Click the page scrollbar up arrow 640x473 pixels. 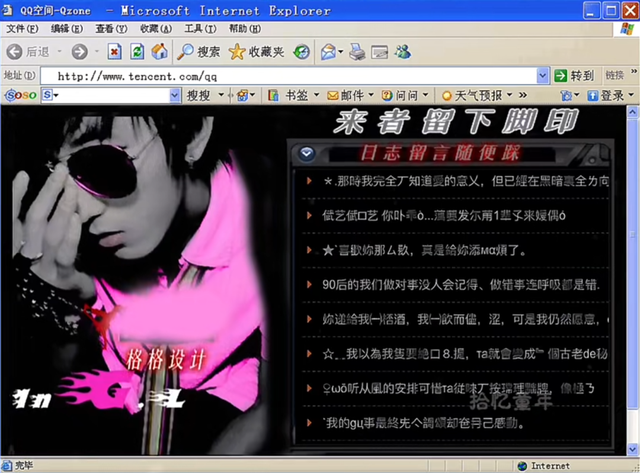632,111
